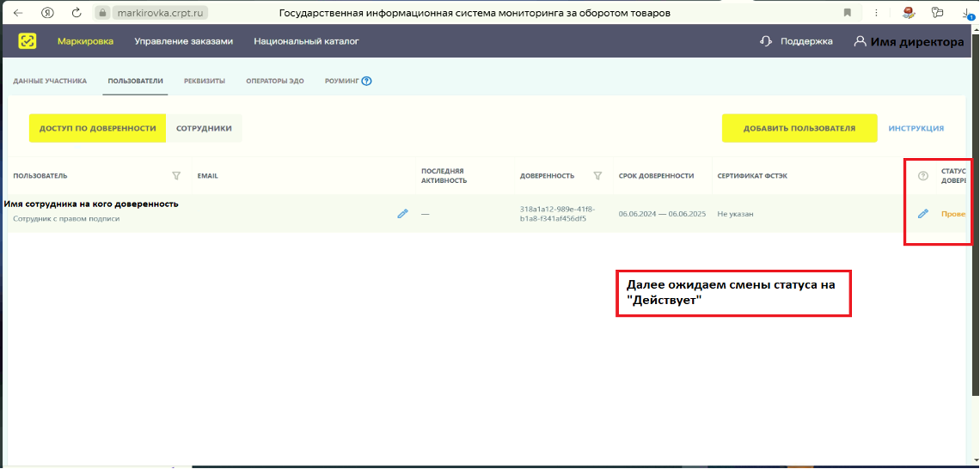Switch to Реквизиты tab
The height and width of the screenshot is (469, 980).
[205, 82]
